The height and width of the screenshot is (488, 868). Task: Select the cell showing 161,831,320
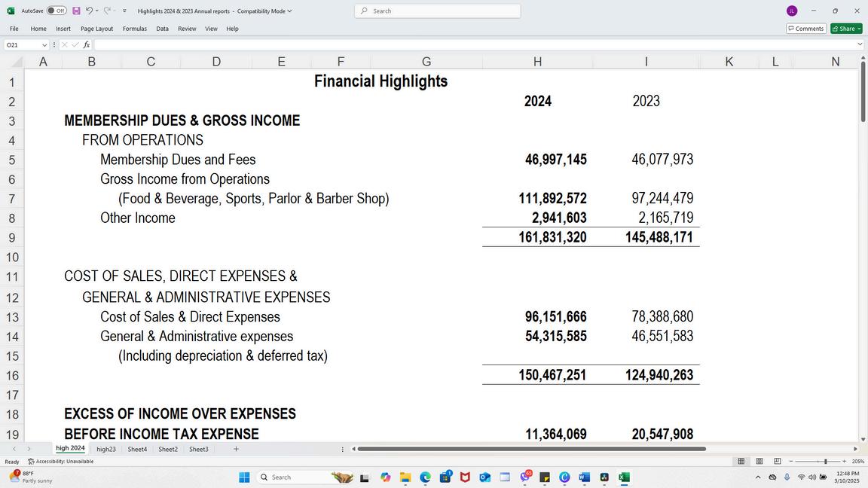[537, 237]
